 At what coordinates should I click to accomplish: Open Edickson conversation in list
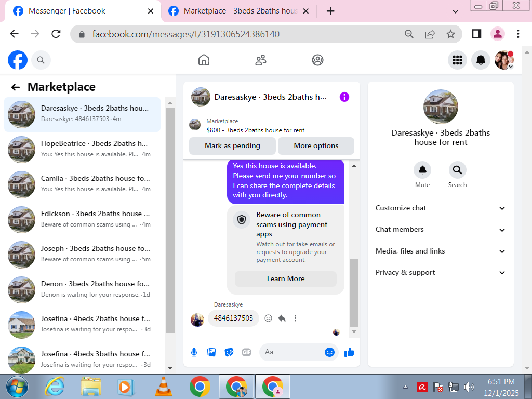(x=82, y=220)
